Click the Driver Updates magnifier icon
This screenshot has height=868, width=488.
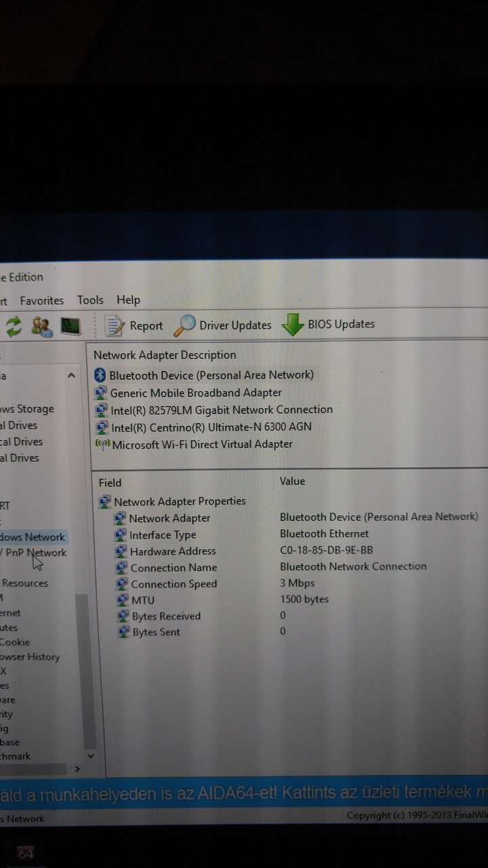184,325
